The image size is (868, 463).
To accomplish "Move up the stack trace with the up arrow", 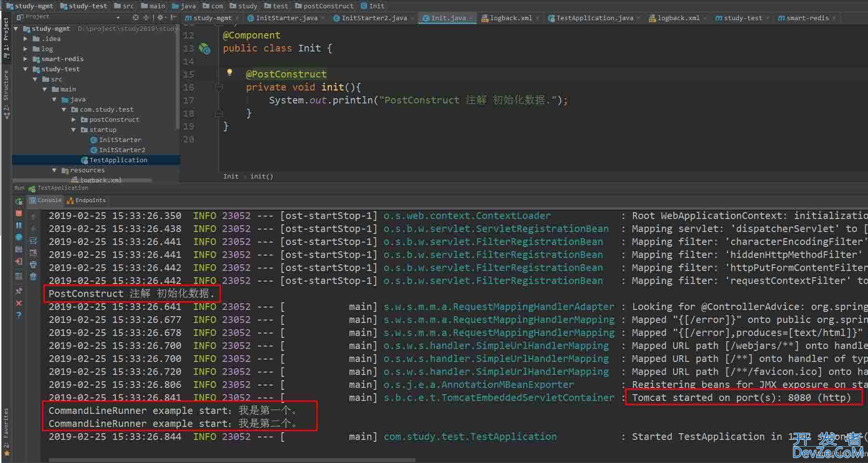I will [33, 216].
